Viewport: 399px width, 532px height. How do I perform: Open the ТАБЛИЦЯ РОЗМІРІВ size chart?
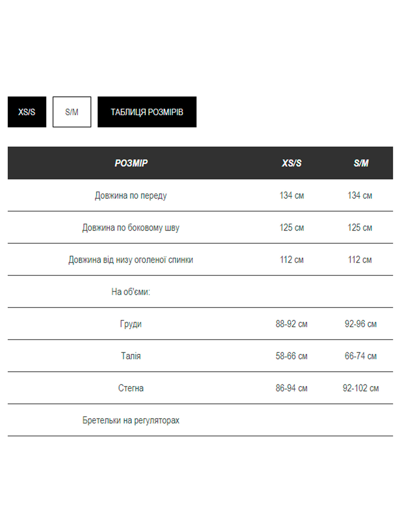[147, 112]
